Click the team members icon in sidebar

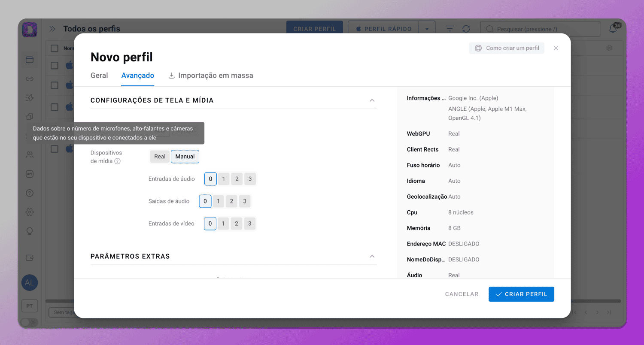tap(30, 155)
